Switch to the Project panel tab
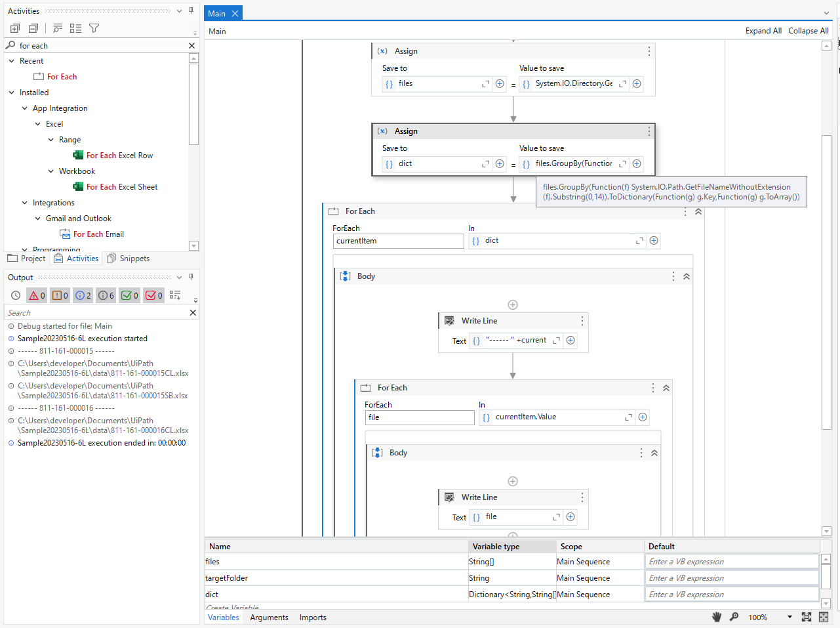 26,259
